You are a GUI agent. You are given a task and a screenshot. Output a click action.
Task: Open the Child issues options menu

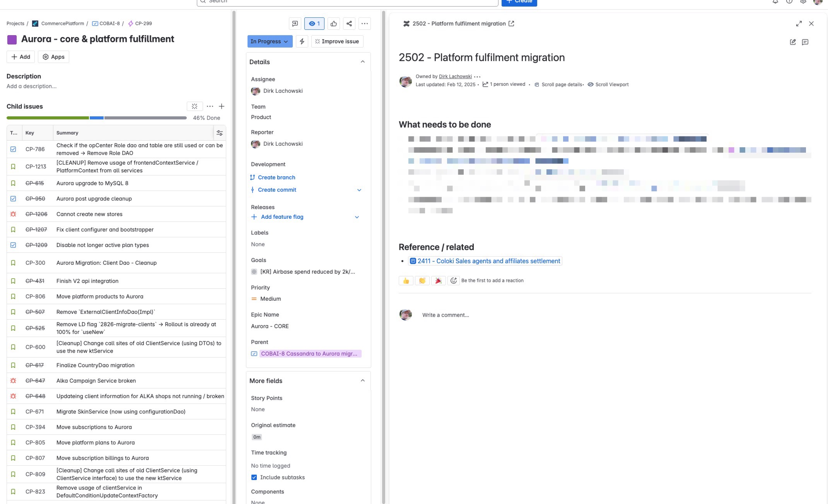pyautogui.click(x=210, y=106)
